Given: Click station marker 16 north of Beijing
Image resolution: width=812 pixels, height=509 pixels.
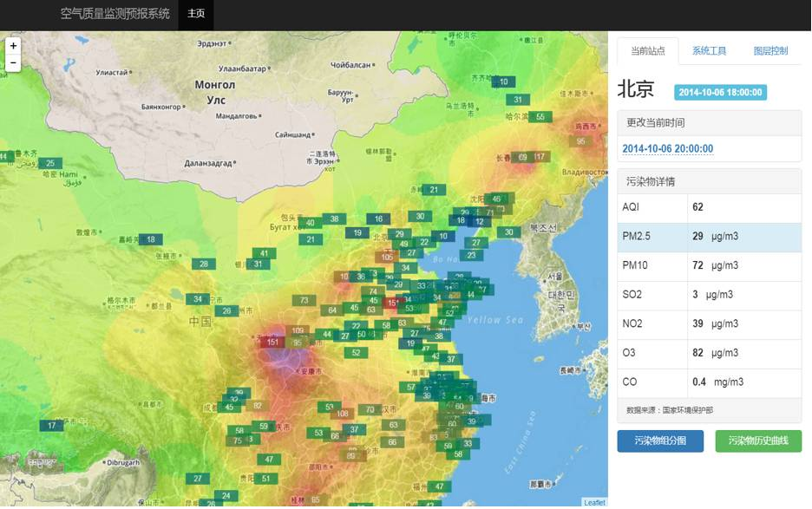Looking at the screenshot, I should [378, 219].
